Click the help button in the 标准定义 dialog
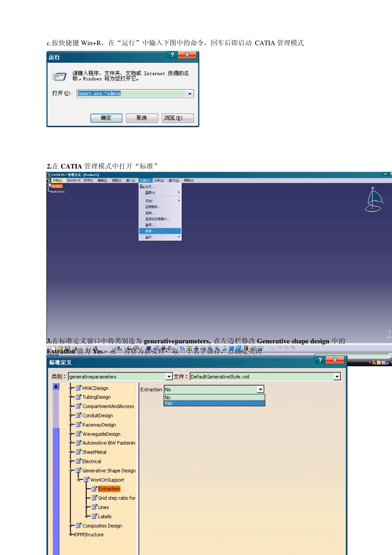This screenshot has height=555, width=392. point(320,360)
